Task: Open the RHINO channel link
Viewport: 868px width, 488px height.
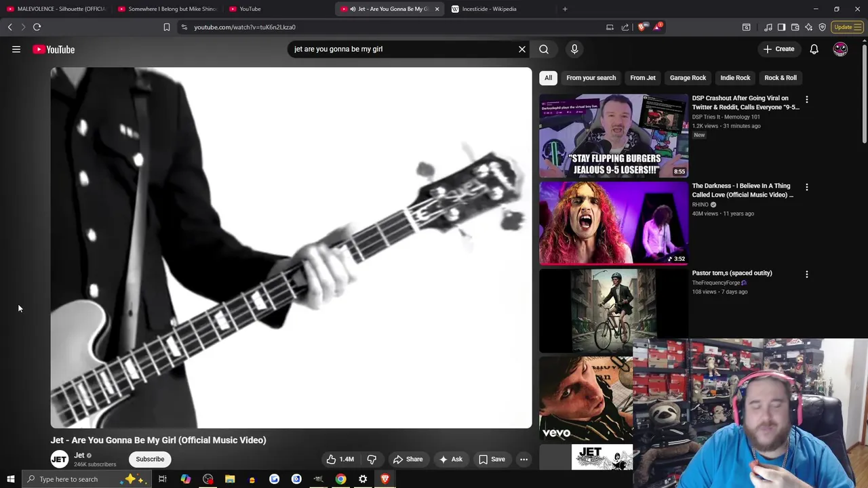Action: 701,204
